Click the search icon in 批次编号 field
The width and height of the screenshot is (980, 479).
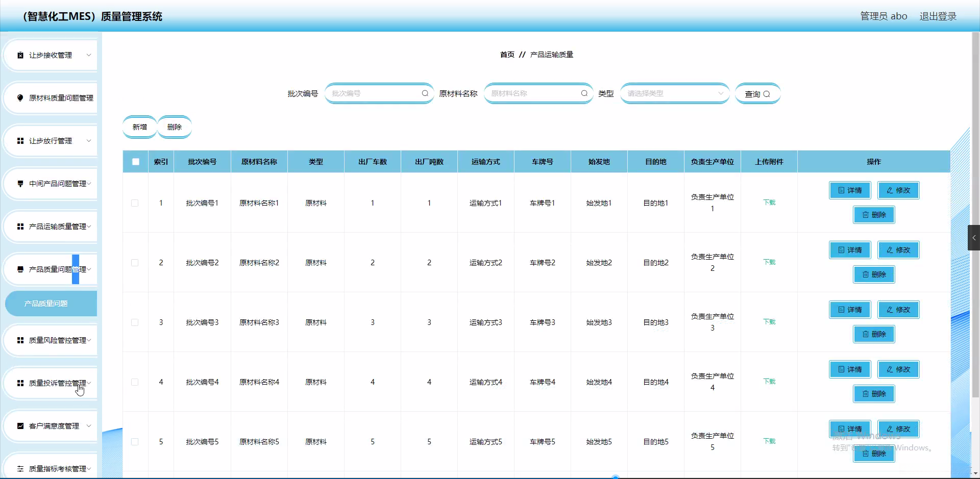[425, 93]
